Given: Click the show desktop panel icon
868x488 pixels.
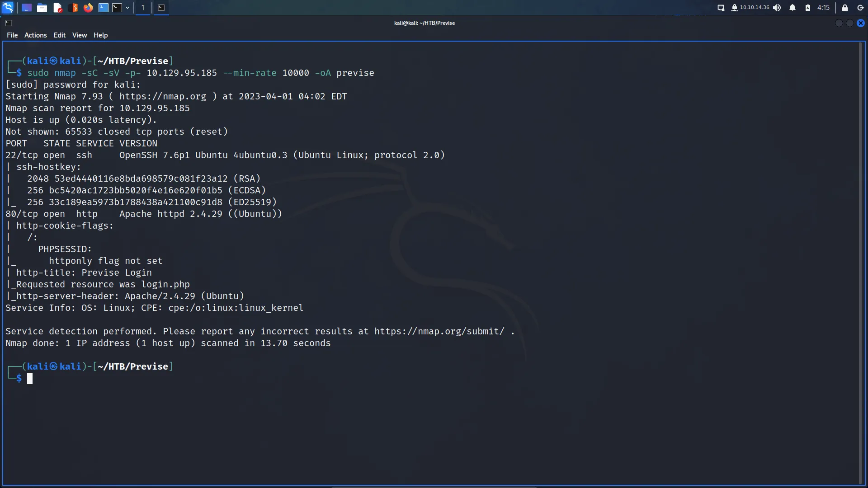Looking at the screenshot, I should point(27,8).
